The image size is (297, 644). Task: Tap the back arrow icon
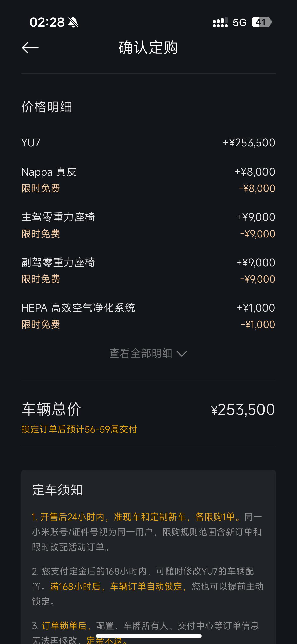click(30, 48)
